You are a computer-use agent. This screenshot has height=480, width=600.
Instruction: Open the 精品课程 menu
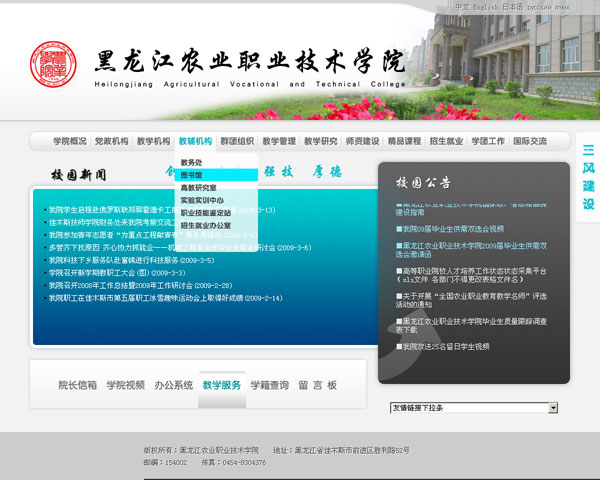404,141
